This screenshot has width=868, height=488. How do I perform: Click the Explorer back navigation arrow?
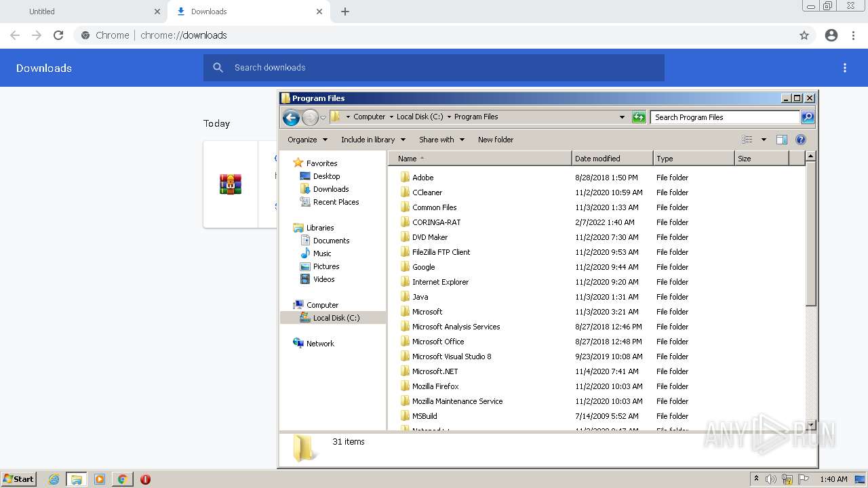[x=292, y=117]
